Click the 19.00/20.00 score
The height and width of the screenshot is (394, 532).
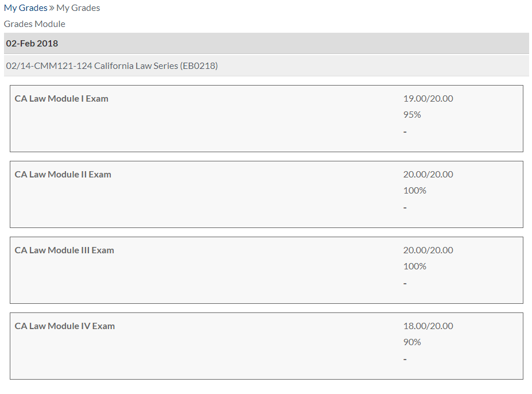[428, 99]
